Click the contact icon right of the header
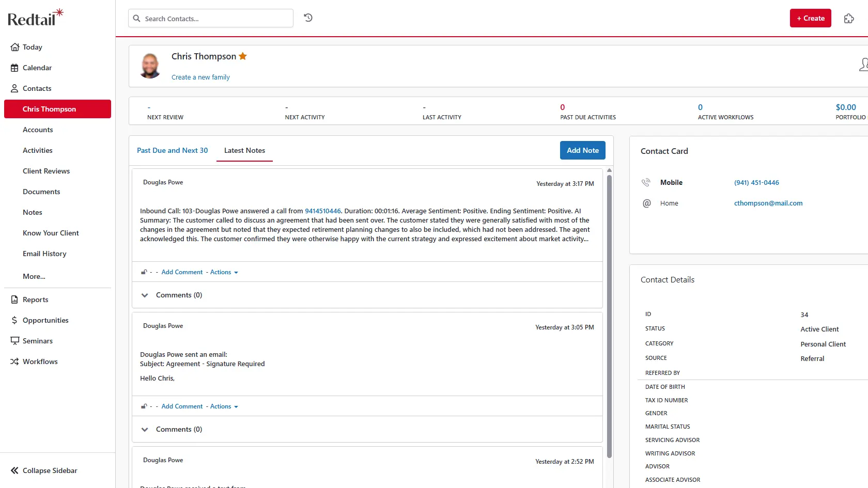 (x=863, y=65)
